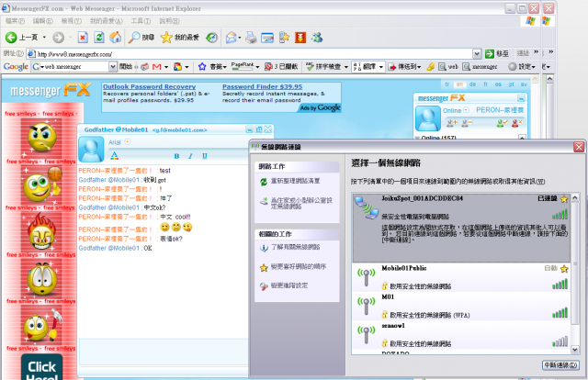Open the 工具(T) menu
The width and height of the screenshot is (588, 380).
coord(141,20)
